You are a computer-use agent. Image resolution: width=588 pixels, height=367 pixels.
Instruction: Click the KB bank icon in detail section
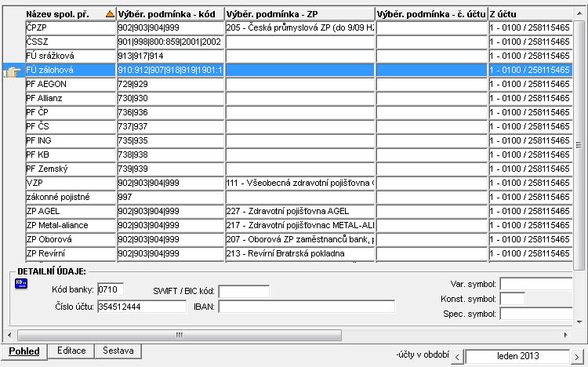pos(21,284)
